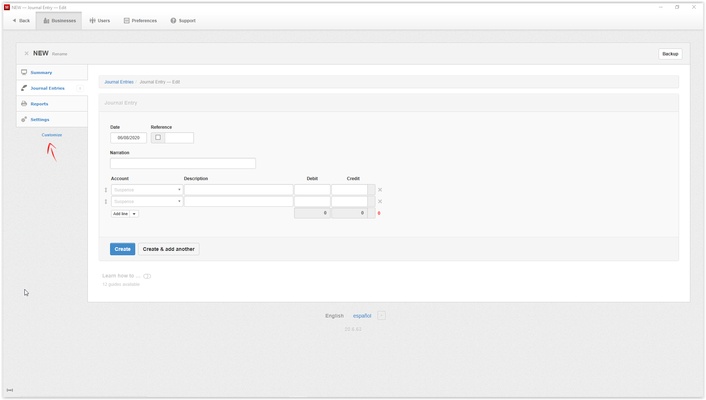Click the second row Debit field
Screen dimensions: 706x400
(312, 202)
